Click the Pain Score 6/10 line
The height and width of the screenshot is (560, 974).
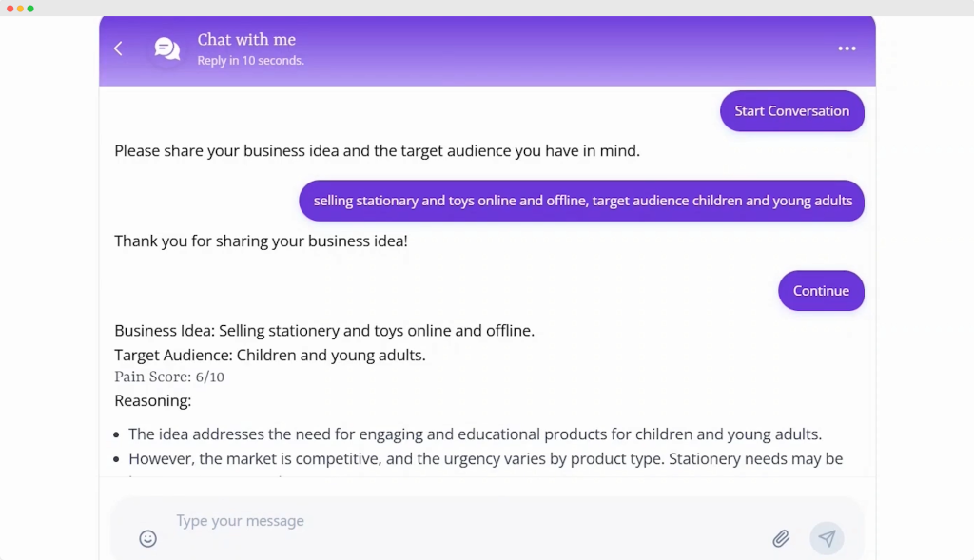[x=169, y=377]
